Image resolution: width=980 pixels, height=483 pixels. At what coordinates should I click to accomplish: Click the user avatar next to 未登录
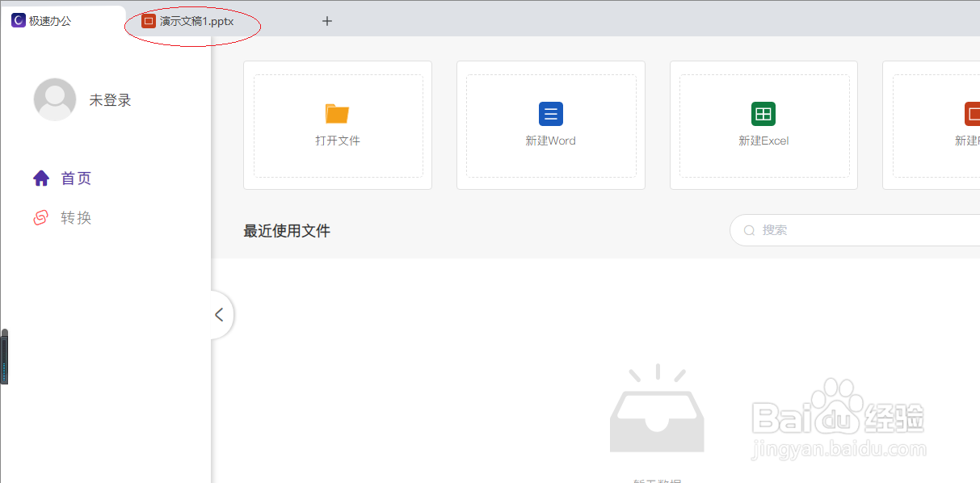(54, 99)
